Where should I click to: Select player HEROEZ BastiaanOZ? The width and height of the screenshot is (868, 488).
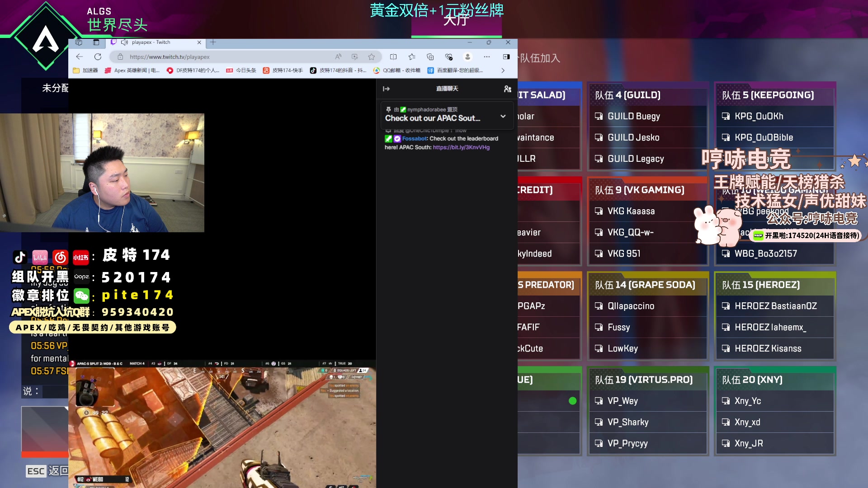(x=775, y=306)
